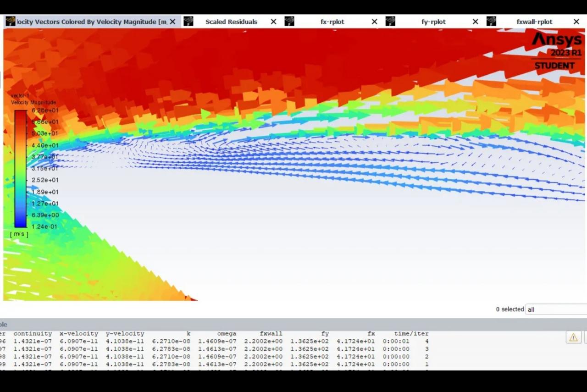Click the window icon on the fx-rplot tab

[289, 21]
